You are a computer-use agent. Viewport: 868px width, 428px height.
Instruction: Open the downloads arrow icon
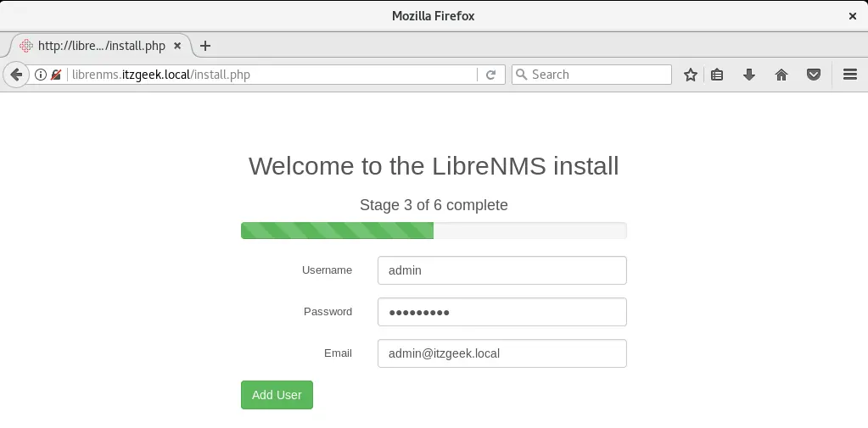pos(749,75)
